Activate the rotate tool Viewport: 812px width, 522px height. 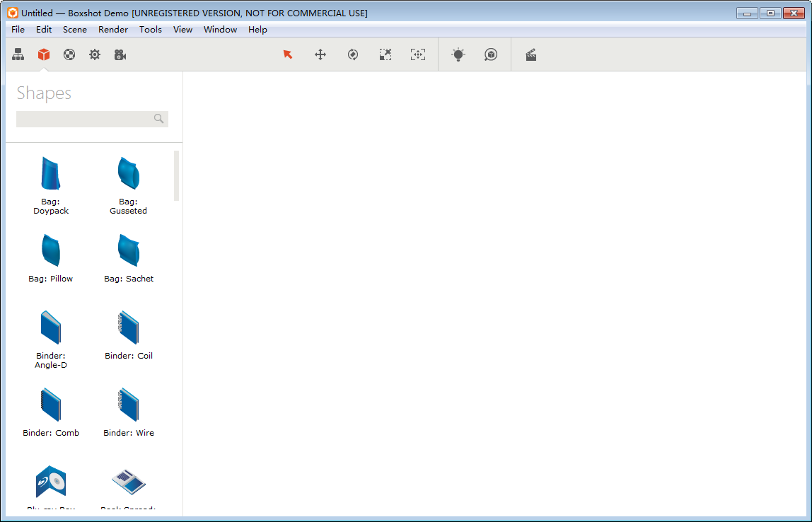click(x=353, y=54)
